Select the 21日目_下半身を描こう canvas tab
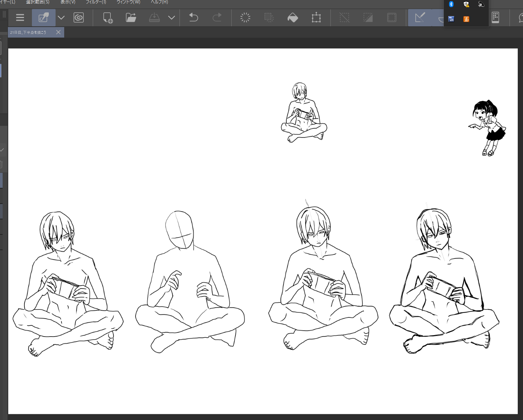This screenshot has width=523, height=420. 29,33
